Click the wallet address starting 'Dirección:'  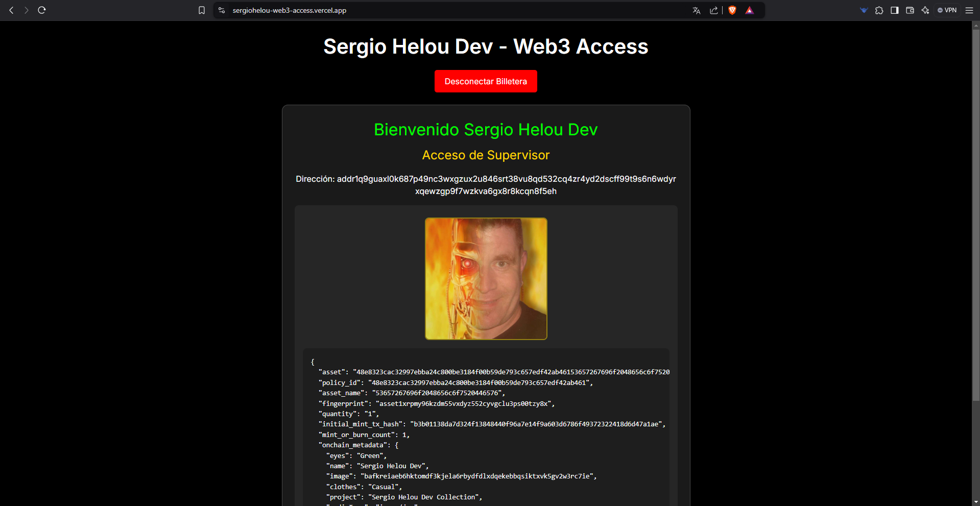[x=486, y=185]
